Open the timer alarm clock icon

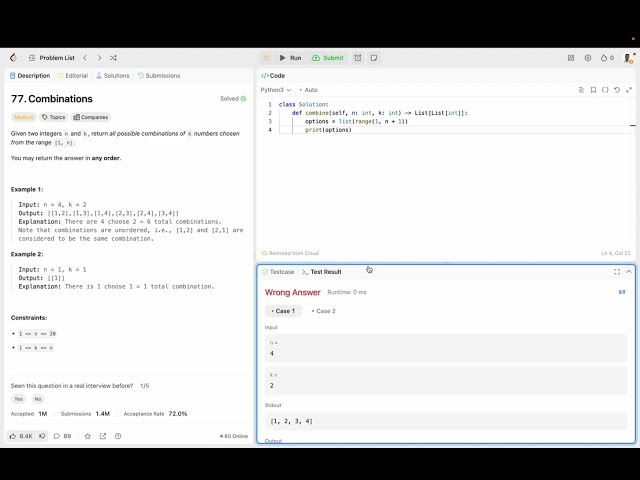point(358,58)
